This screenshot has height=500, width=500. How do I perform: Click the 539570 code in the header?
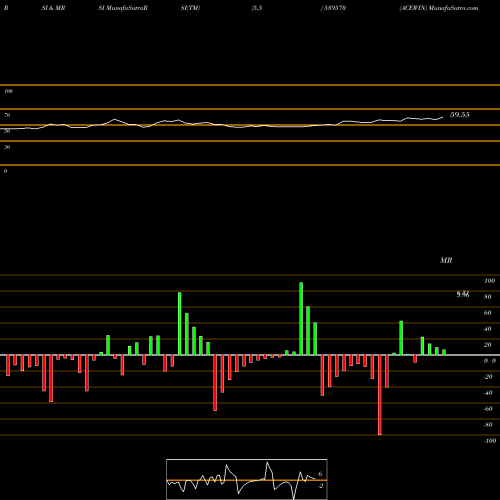tap(335, 8)
